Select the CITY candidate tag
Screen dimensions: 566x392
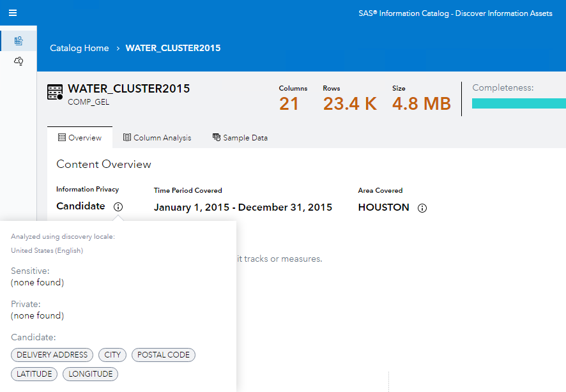[112, 355]
